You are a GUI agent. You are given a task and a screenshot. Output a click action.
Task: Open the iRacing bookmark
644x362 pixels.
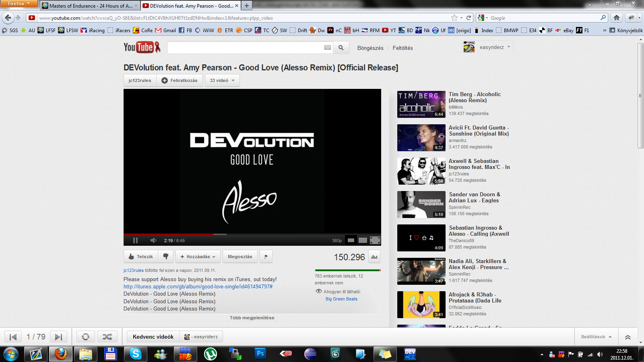point(93,30)
